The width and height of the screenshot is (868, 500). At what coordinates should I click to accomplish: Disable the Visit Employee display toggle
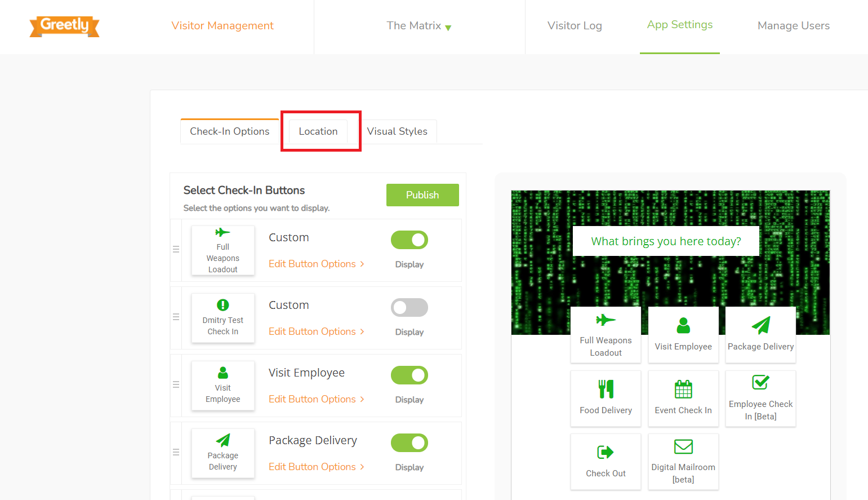(409, 375)
